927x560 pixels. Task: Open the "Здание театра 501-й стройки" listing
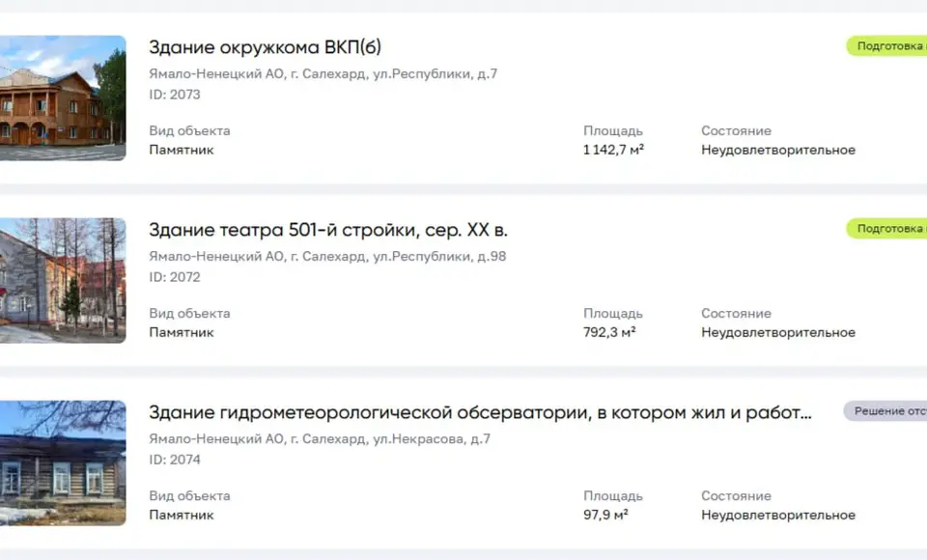point(329,230)
